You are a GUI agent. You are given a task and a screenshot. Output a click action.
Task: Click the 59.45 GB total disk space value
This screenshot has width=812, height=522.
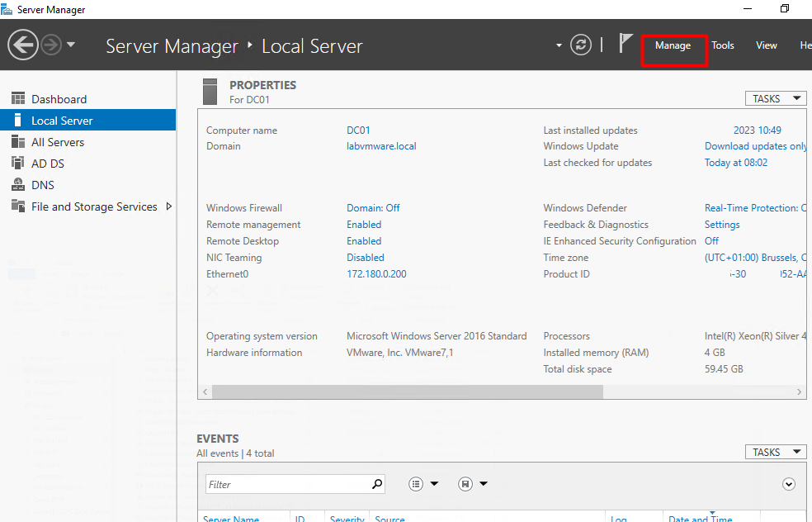724,369
